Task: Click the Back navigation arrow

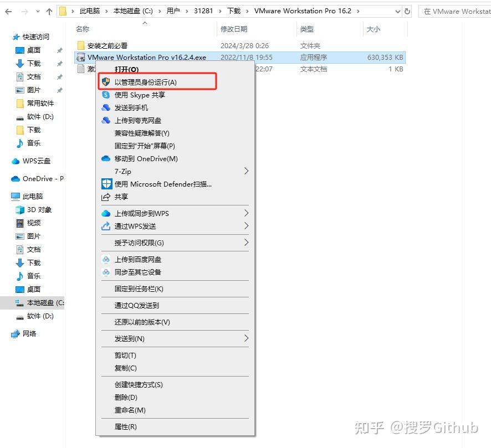Action: 8,12
